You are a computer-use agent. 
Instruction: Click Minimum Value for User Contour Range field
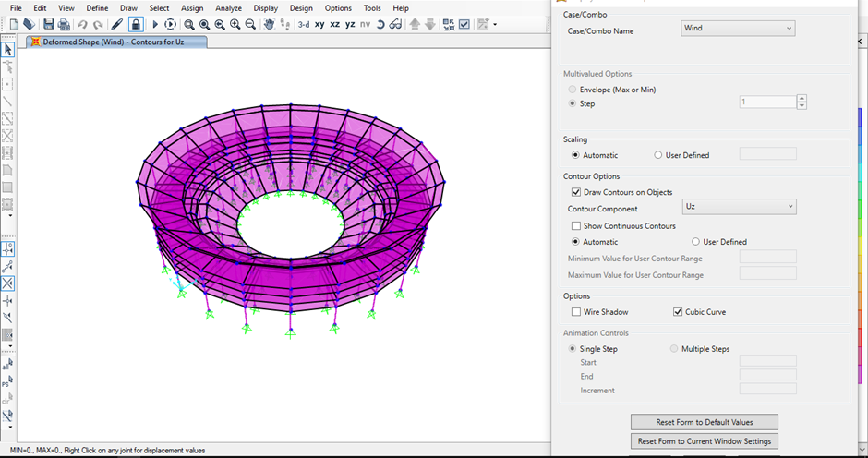click(x=767, y=257)
